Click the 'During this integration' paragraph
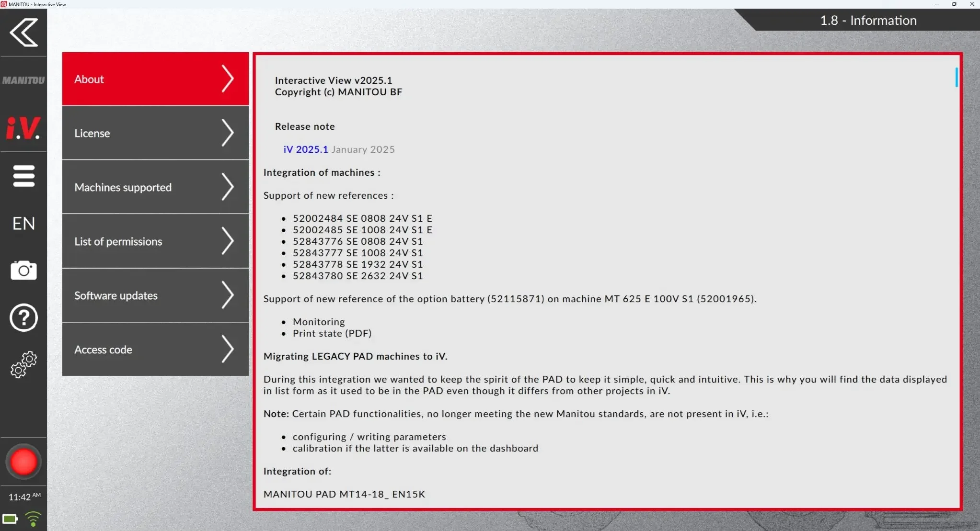This screenshot has width=980, height=531. (605, 385)
